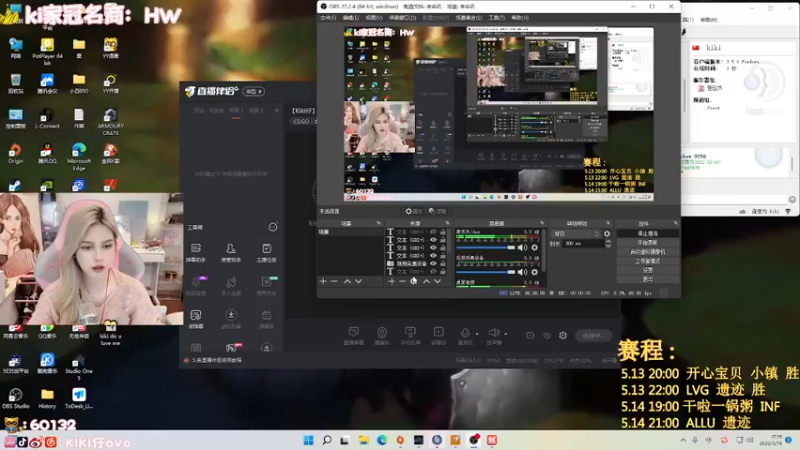Click 开始录制 button in OBS controls
The width and height of the screenshot is (800, 450).
pos(647,242)
